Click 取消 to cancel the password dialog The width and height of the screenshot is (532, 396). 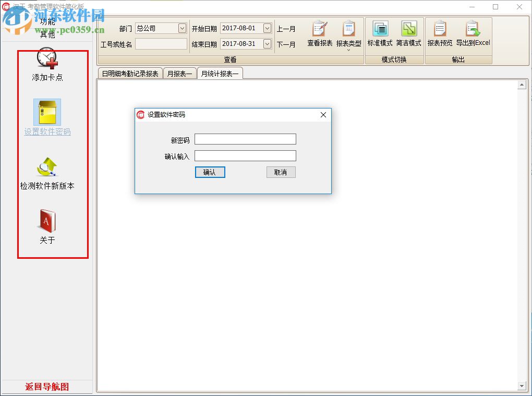click(281, 172)
